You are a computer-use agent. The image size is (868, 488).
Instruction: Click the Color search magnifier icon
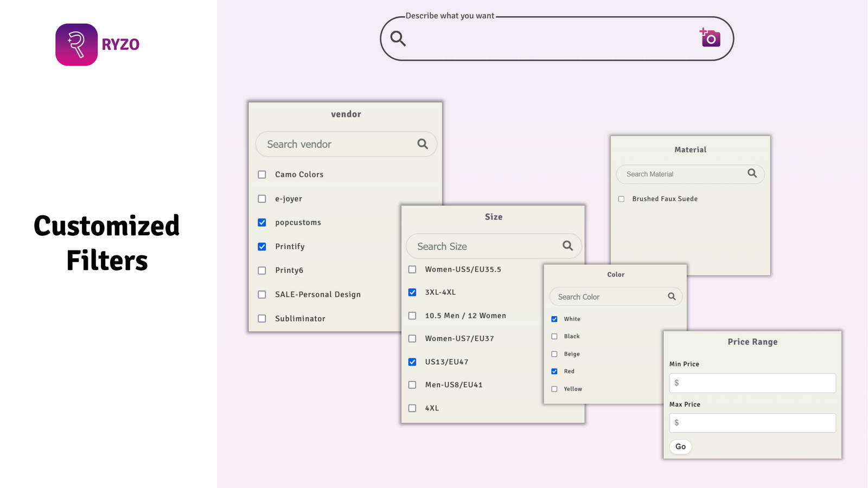coord(672,297)
